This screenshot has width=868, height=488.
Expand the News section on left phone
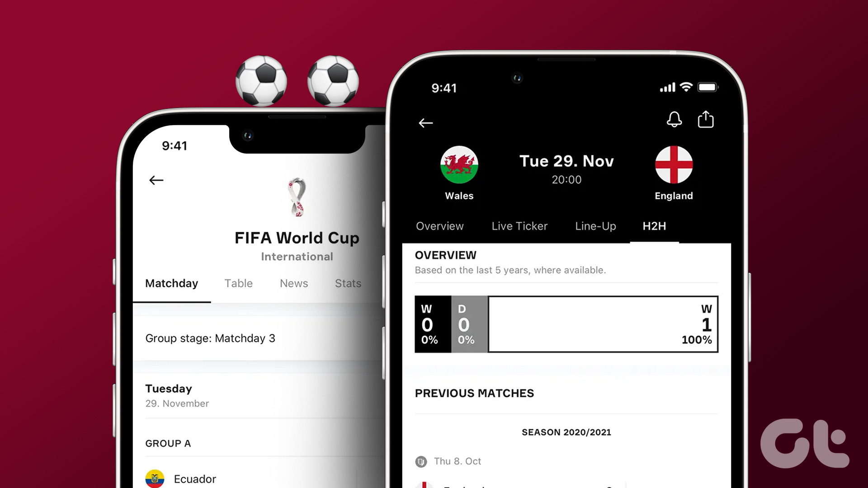coord(294,282)
